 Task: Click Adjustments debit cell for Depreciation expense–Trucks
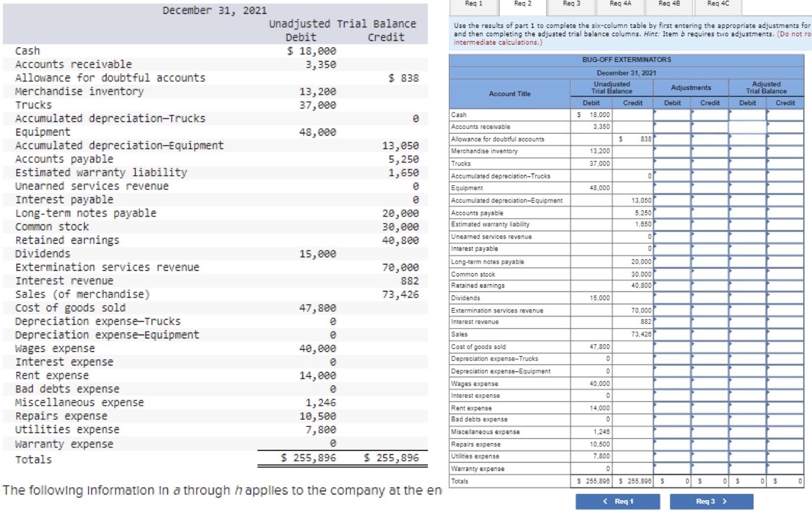(x=672, y=359)
